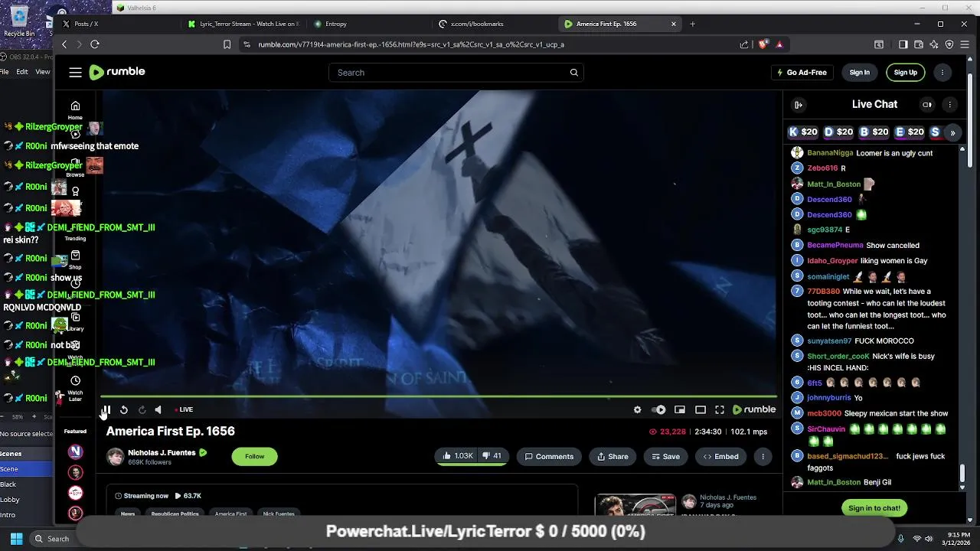Click the Sign In button
Viewport: 980px width, 551px height.
859,73
